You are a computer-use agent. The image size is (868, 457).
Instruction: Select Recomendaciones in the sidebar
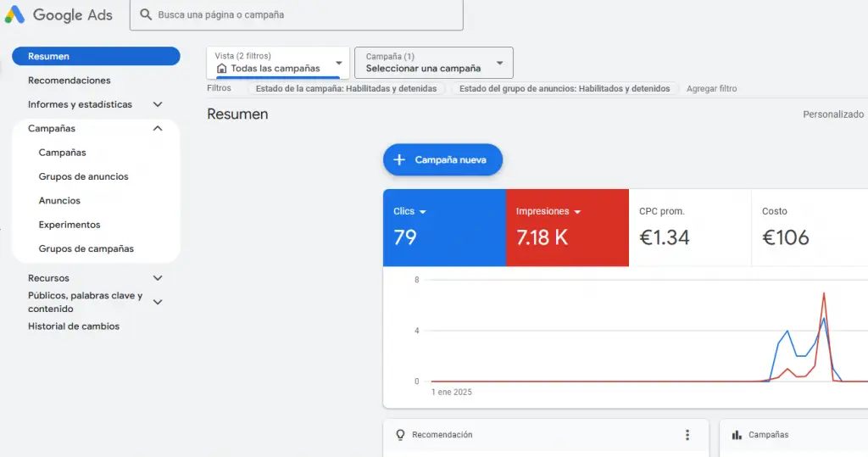pyautogui.click(x=70, y=81)
